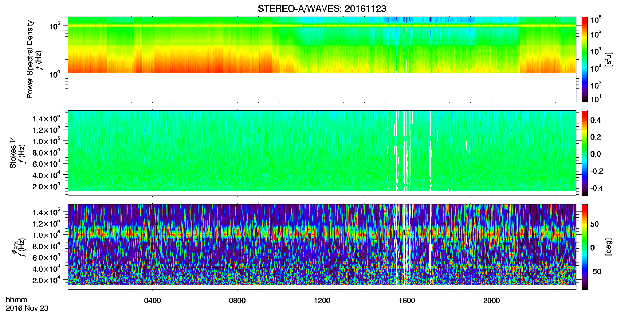Click the 2000 time tick label
Viewport: 644px width, 332px height.
[x=492, y=301]
